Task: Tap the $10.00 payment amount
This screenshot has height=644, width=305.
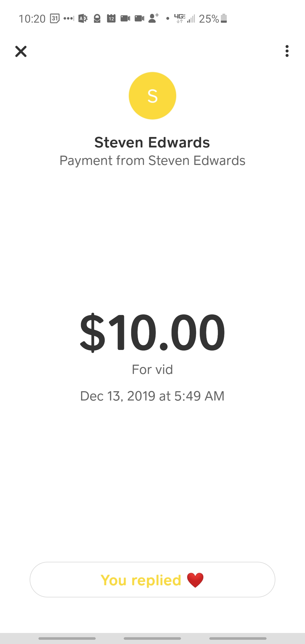Action: tap(152, 332)
